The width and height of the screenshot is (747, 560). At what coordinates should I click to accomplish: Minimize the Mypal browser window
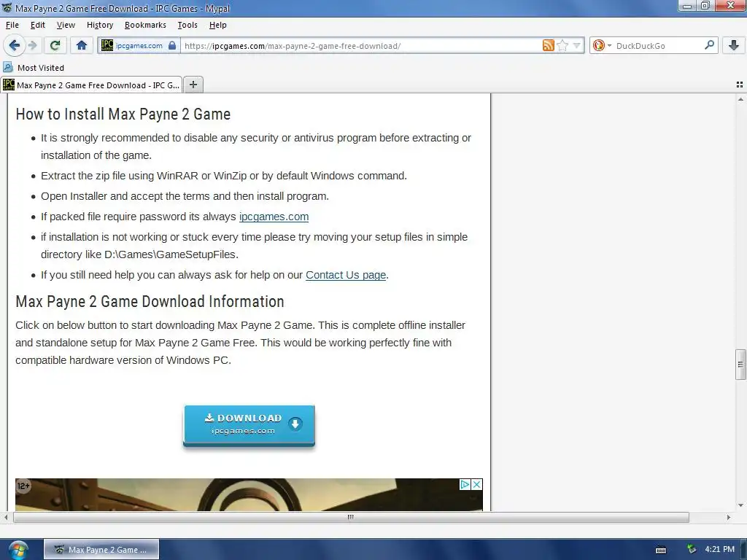pos(687,6)
